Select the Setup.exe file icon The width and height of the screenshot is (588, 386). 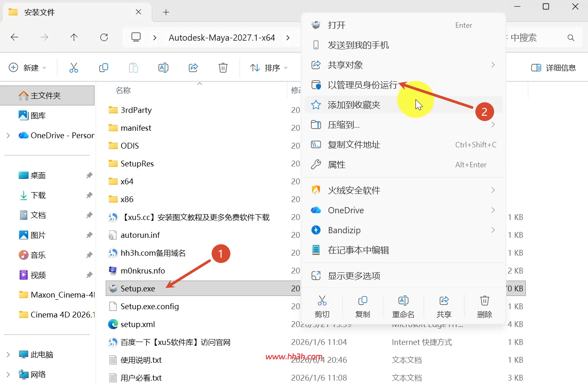pyautogui.click(x=113, y=288)
